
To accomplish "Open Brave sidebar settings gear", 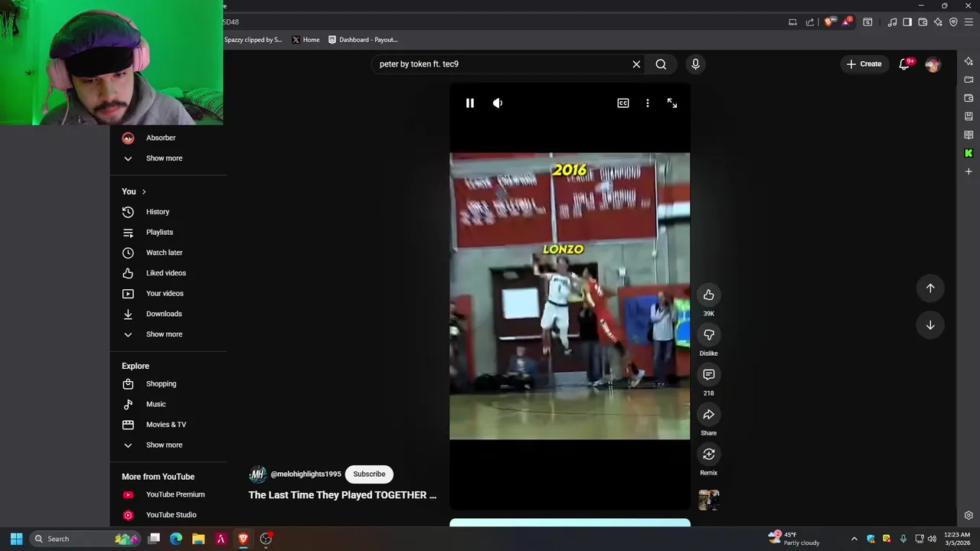I will click(969, 516).
